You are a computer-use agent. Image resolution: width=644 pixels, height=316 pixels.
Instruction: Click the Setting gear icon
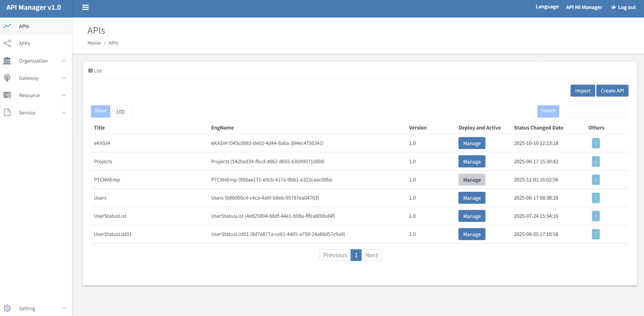(7, 308)
